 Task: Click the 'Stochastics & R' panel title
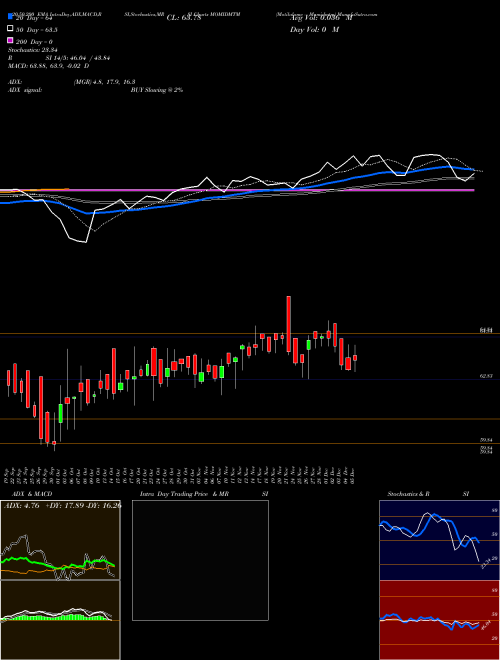pos(409,494)
